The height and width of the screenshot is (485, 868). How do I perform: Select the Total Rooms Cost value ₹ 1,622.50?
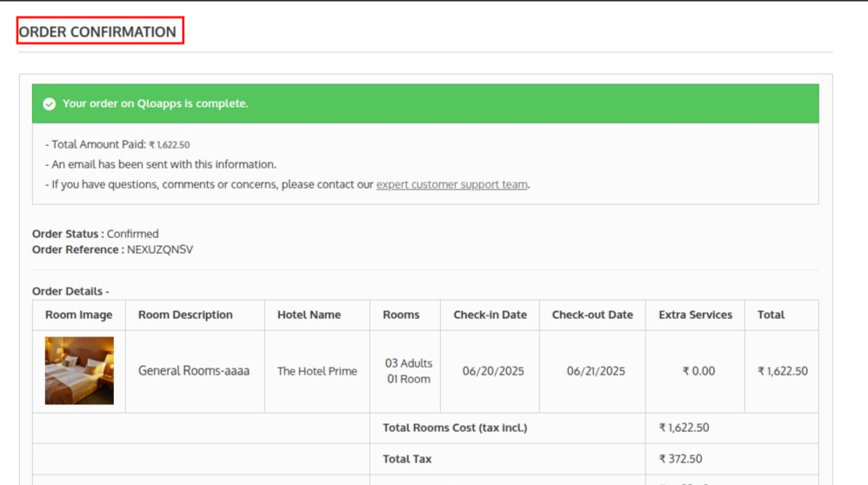pyautogui.click(x=684, y=428)
